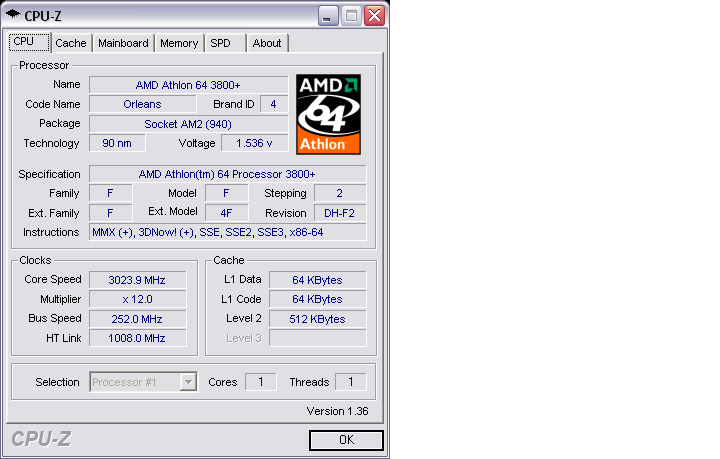
Task: Click the Voltage value 1.536 v
Action: tap(254, 143)
